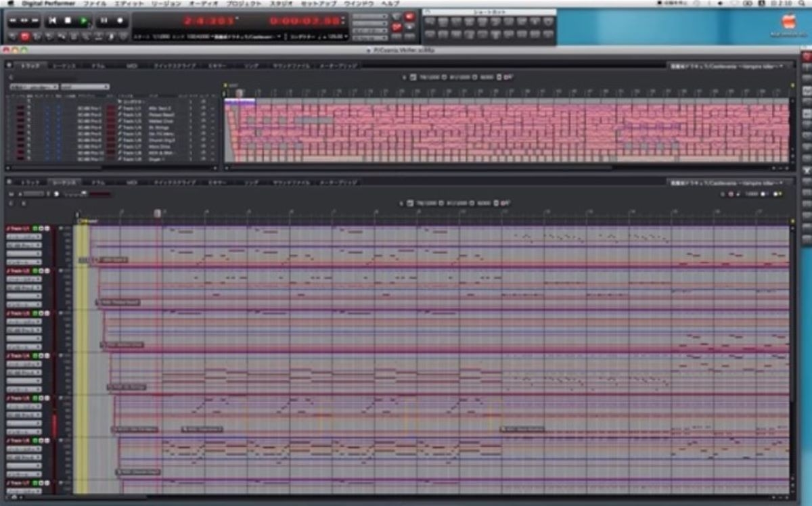Toggle the green button on Track-1 header
This screenshot has width=812, height=506.
pos(35,229)
